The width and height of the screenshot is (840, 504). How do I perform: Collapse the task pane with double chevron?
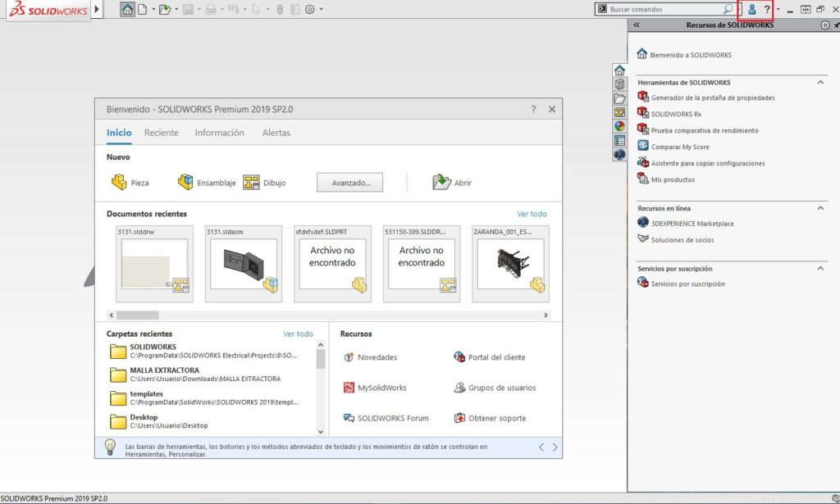[637, 25]
